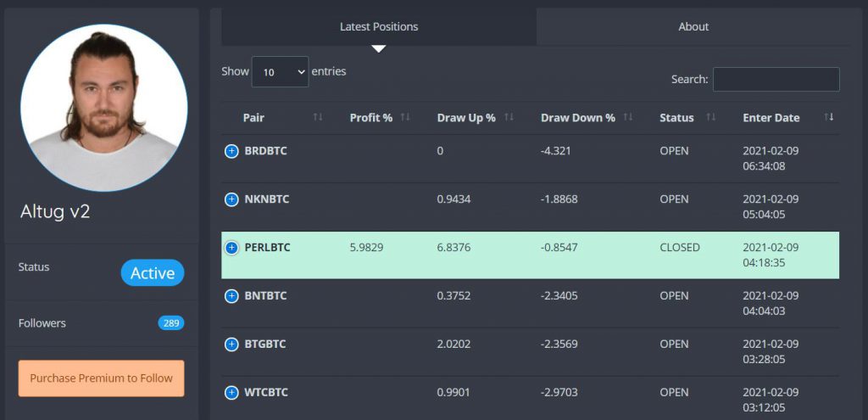Expand the WTCBTC row plus icon
The height and width of the screenshot is (420, 868).
(x=231, y=392)
